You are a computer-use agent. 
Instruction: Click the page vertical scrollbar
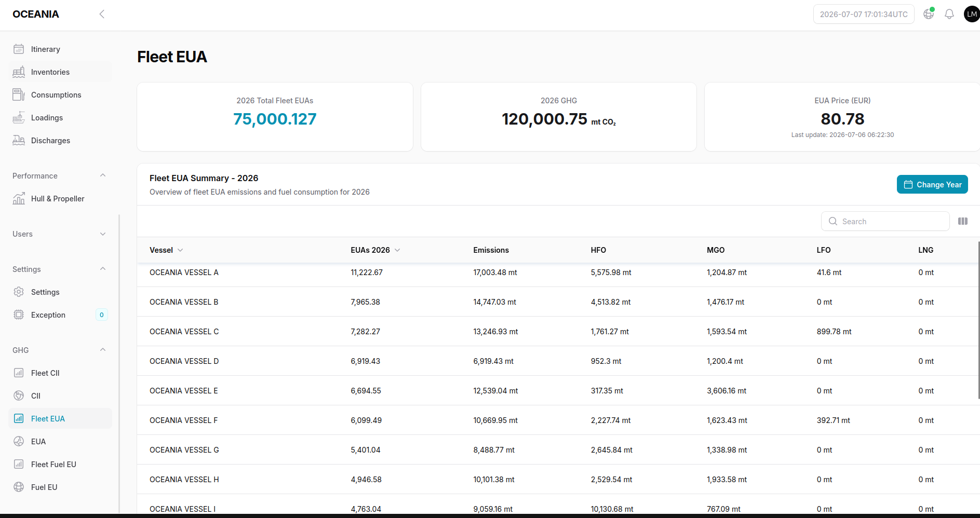click(x=978, y=319)
